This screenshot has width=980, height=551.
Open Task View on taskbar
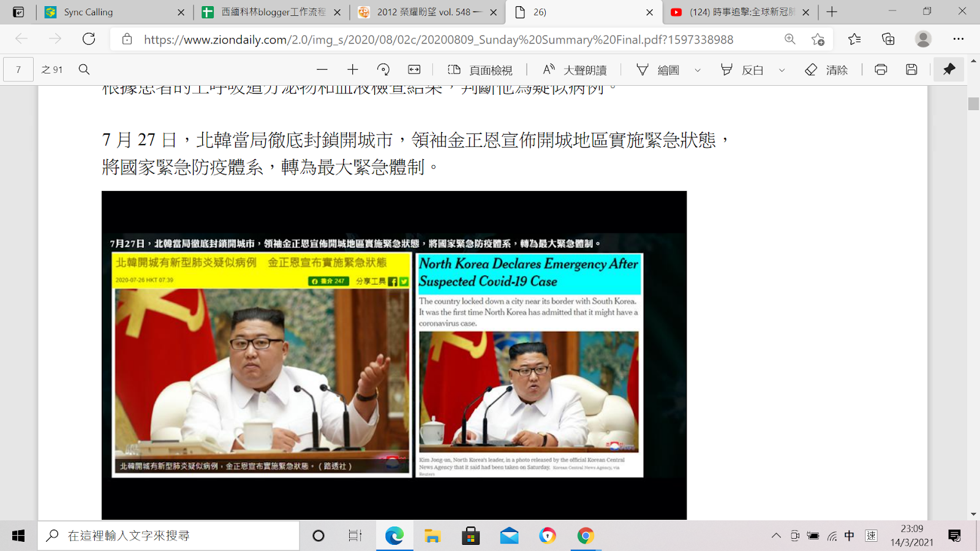point(355,536)
